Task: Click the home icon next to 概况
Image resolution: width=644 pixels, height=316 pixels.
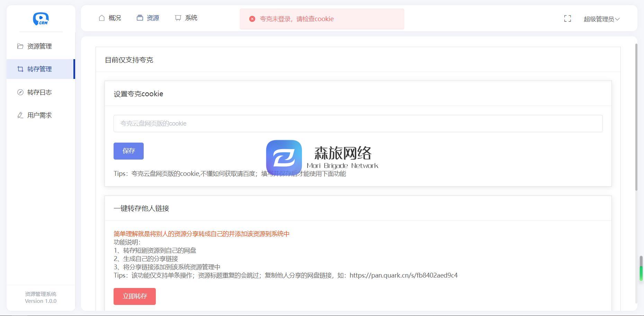Action: [102, 18]
